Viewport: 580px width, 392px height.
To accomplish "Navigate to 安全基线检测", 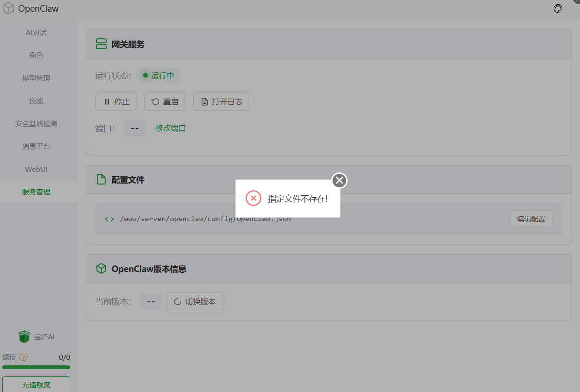I will point(36,124).
